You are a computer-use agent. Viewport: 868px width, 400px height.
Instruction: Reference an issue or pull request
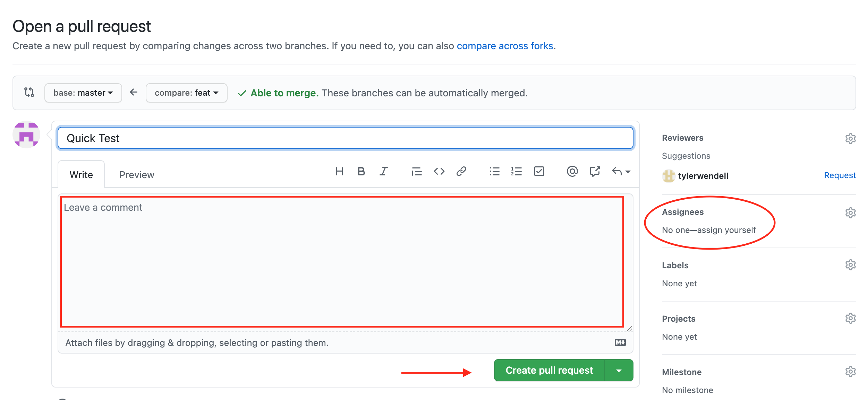(x=595, y=171)
